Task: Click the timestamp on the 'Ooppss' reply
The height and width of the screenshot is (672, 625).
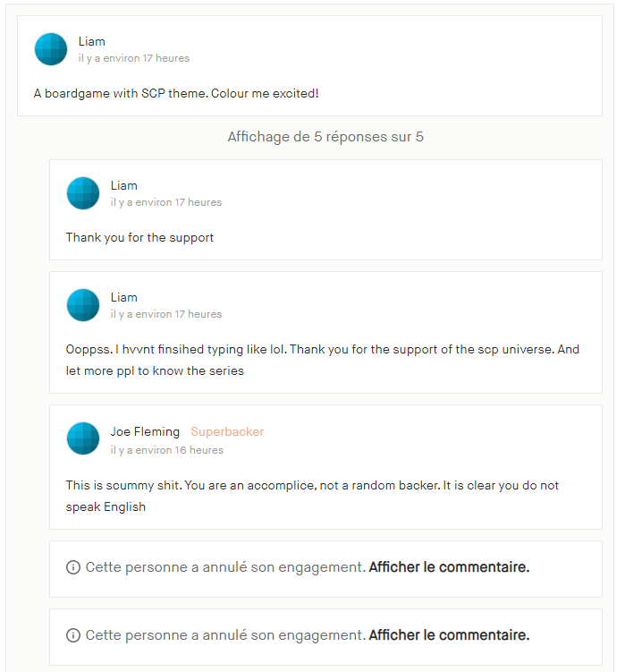Action: pos(166,314)
